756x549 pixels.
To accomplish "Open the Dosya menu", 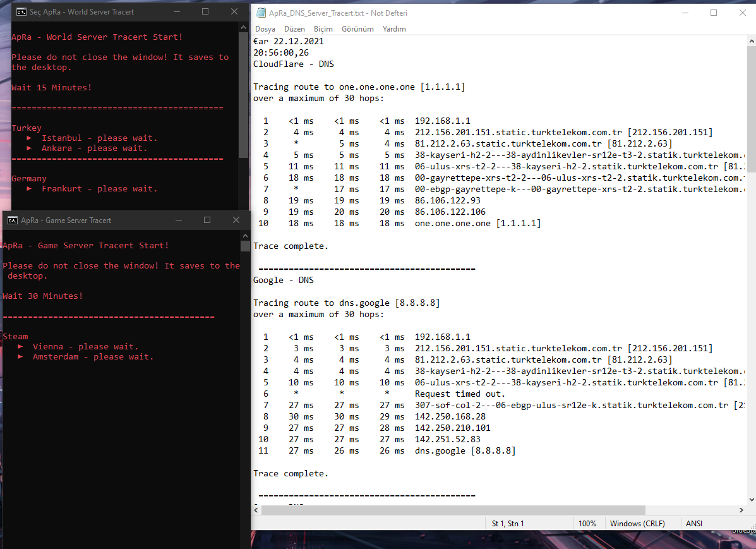I will (265, 29).
